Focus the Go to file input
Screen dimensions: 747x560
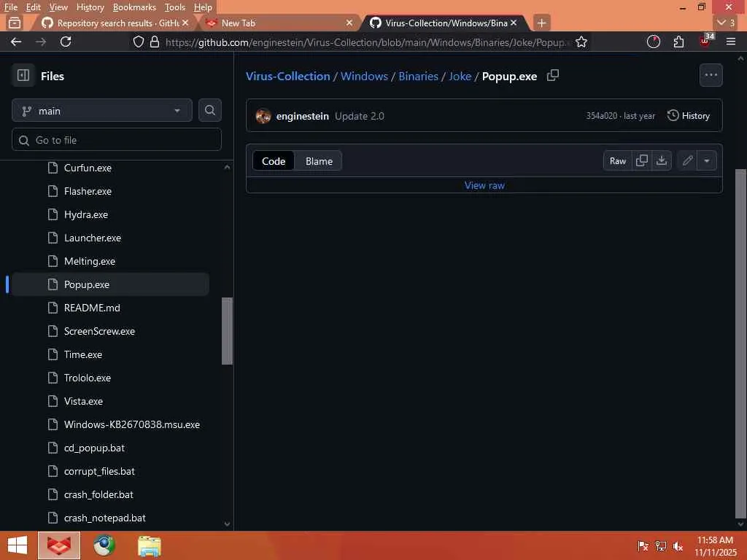[116, 140]
